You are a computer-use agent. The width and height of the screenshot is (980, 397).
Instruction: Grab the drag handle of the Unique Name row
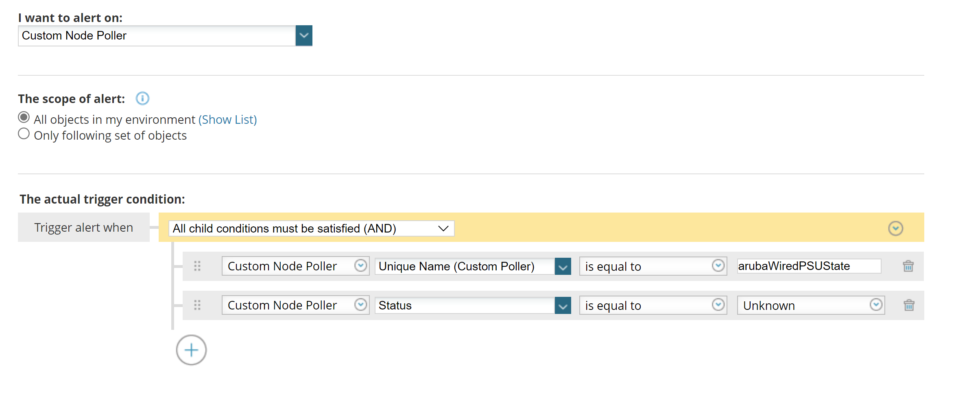197,266
